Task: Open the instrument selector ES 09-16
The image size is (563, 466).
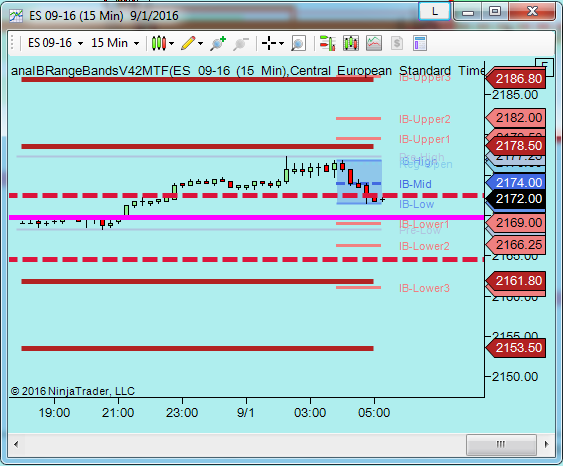Action: 55,43
